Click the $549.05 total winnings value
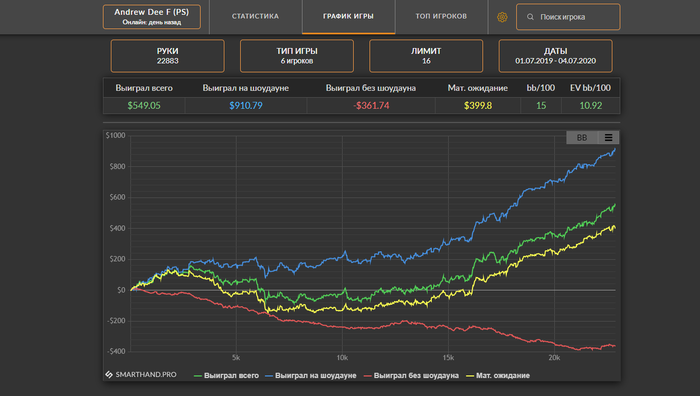The width and height of the screenshot is (700, 396). (x=144, y=106)
